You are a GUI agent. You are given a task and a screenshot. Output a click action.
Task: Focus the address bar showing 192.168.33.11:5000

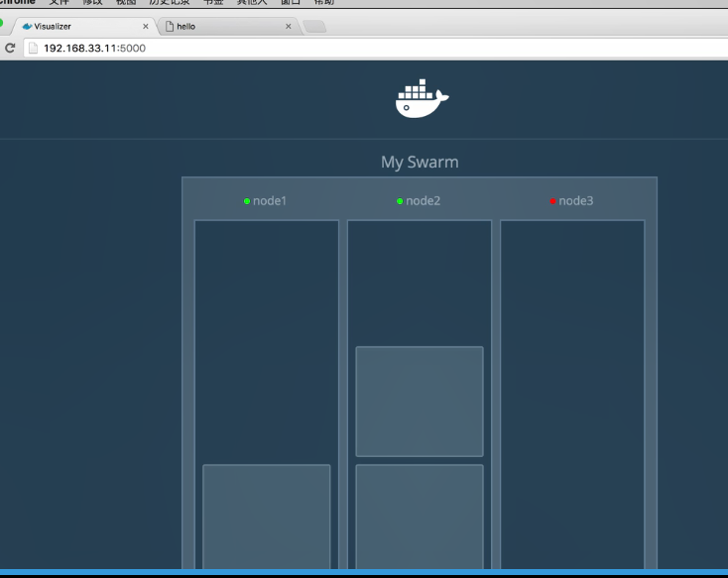click(376, 48)
